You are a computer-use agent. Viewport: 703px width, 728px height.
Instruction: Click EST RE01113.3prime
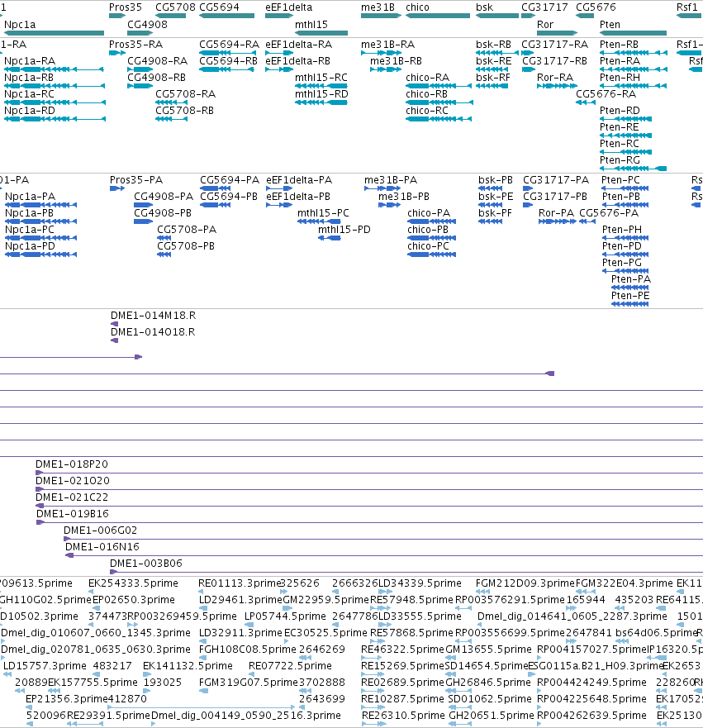coord(240,583)
